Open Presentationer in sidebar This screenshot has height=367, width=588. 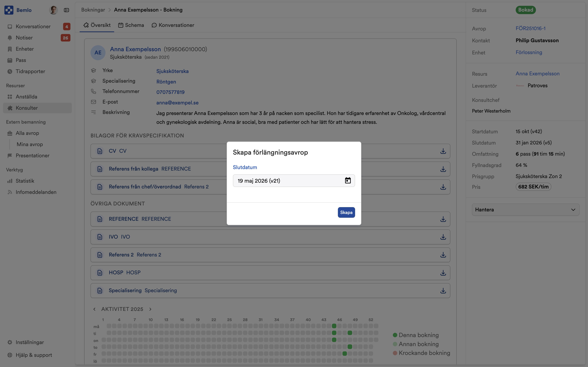tap(37, 155)
